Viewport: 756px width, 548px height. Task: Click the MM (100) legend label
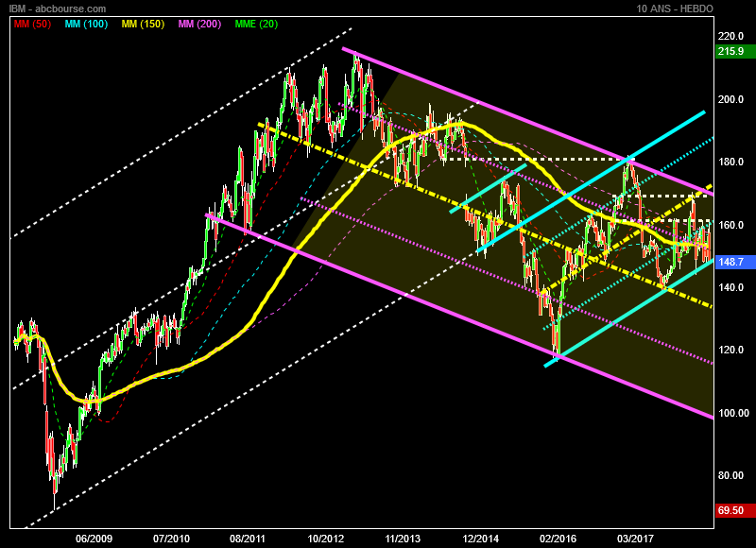(86, 25)
